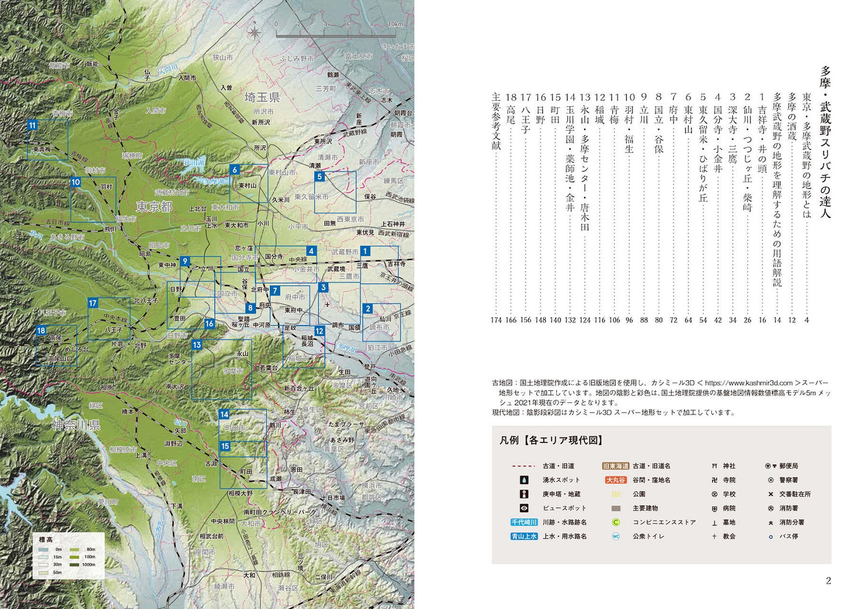
Task: Select the Koshin tower Jizo statue icon
Action: (524, 494)
